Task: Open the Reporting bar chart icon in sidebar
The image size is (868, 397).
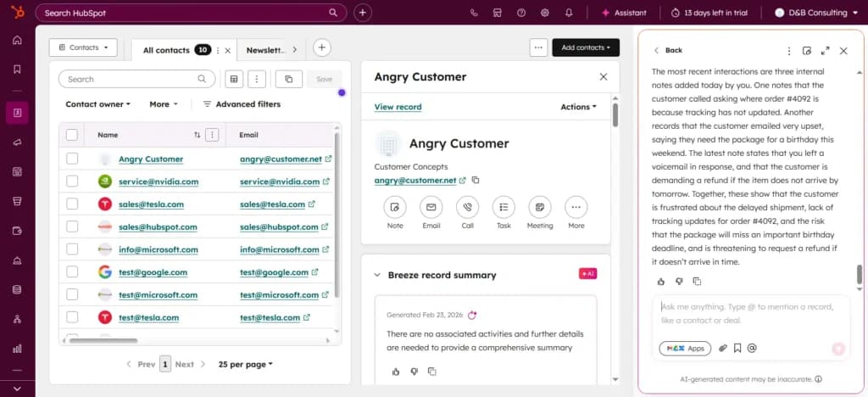Action: [x=17, y=349]
